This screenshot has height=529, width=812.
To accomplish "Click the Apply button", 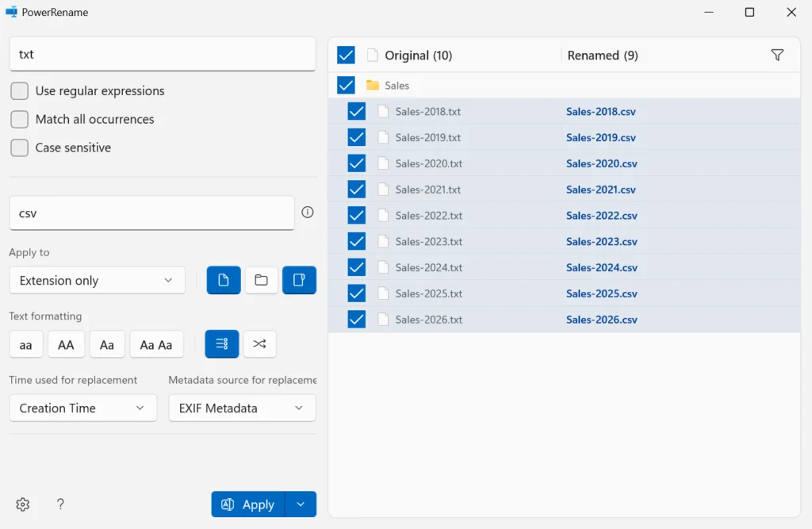I will [248, 504].
